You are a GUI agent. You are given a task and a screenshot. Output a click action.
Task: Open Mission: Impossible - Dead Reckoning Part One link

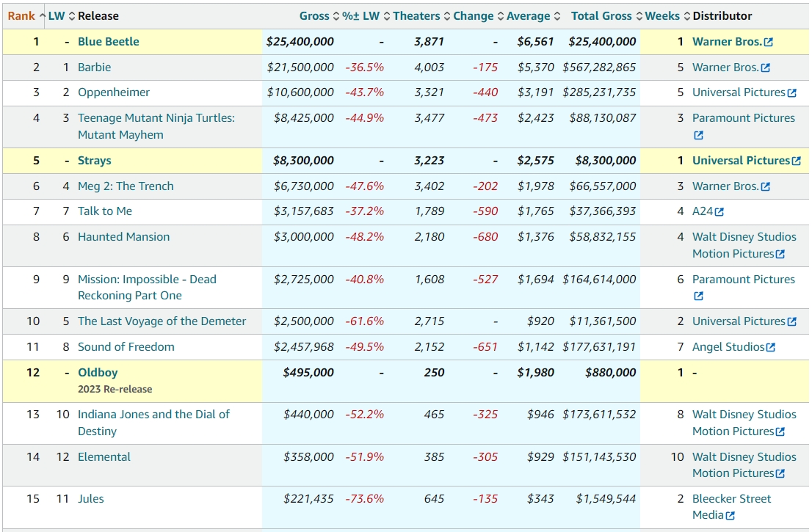coord(147,287)
